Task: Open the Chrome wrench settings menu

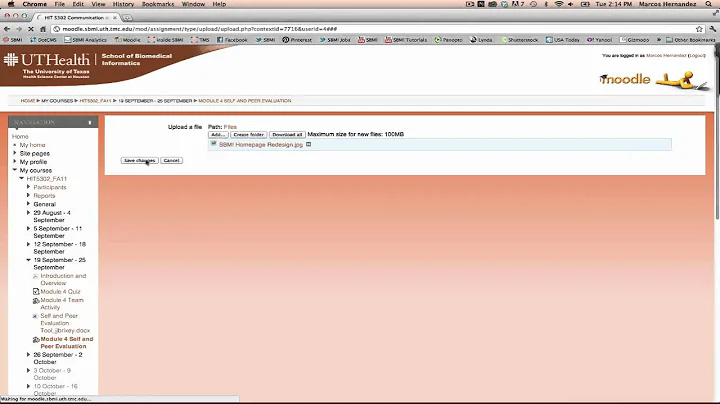Action: [713, 29]
